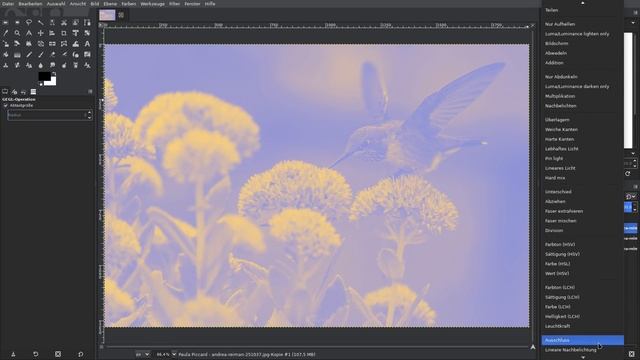Reset tool options to defaults icon
This screenshot has height=360, width=640.
point(80,354)
